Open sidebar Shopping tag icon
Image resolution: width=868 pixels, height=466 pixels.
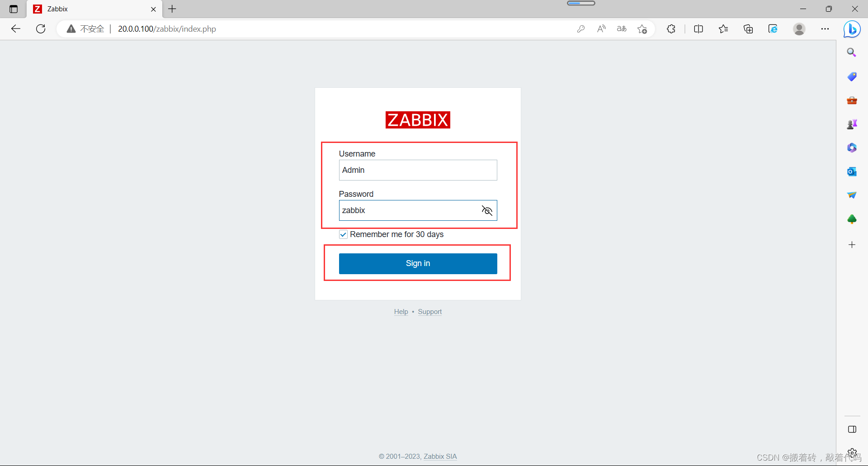point(852,76)
